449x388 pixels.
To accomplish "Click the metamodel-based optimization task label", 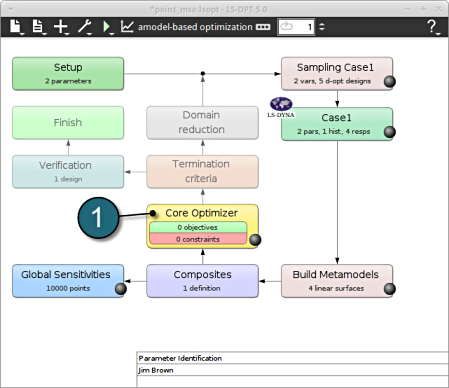I will (195, 27).
